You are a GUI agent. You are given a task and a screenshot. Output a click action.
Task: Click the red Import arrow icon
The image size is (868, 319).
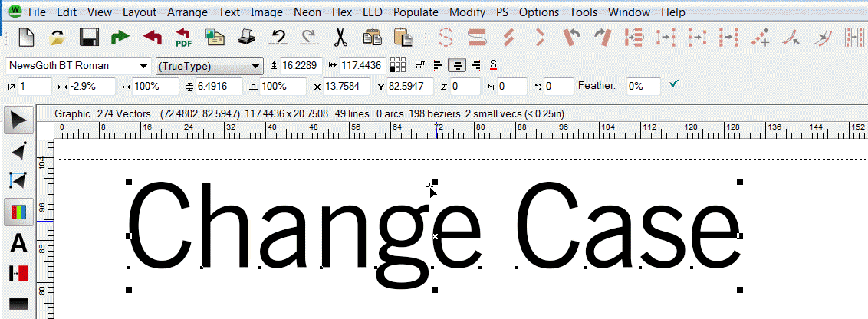pos(152,37)
